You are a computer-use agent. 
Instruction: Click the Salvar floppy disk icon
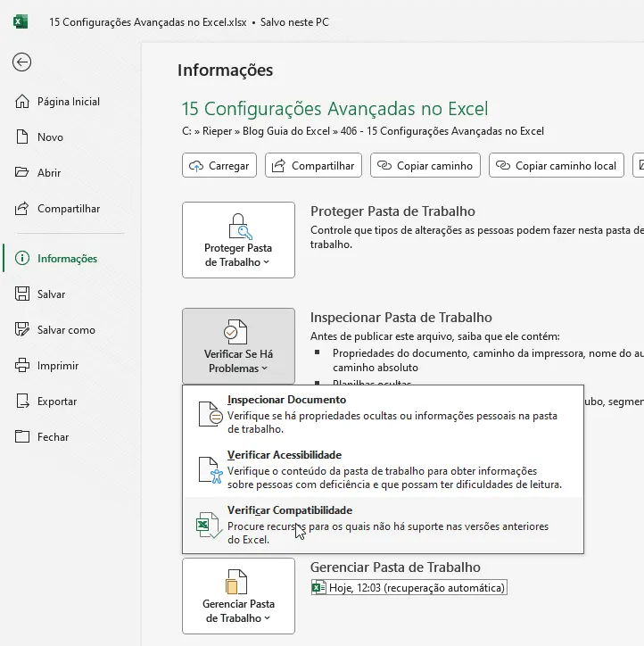pyautogui.click(x=22, y=294)
